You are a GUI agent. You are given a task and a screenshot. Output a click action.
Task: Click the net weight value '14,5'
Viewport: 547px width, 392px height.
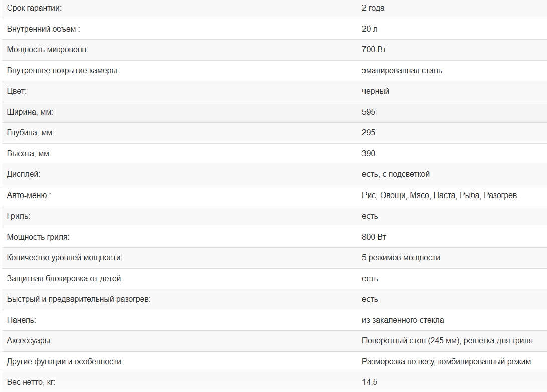pos(369,382)
